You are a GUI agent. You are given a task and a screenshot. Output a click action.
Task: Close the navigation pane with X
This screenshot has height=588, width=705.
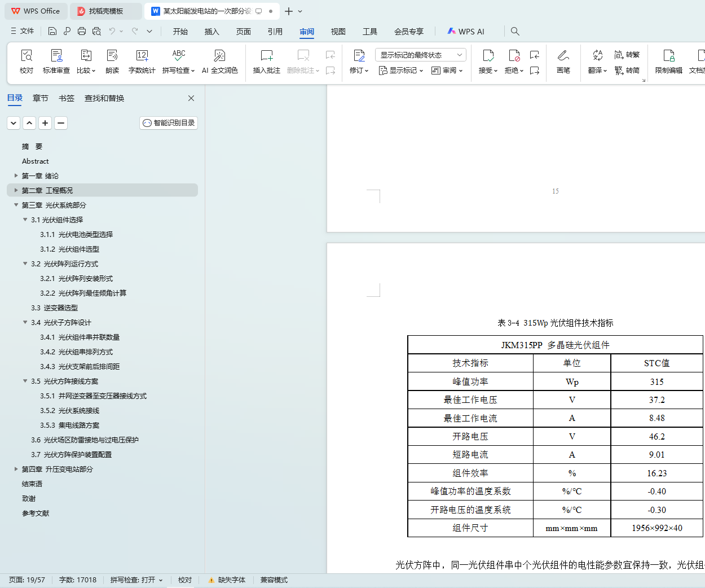tap(191, 98)
